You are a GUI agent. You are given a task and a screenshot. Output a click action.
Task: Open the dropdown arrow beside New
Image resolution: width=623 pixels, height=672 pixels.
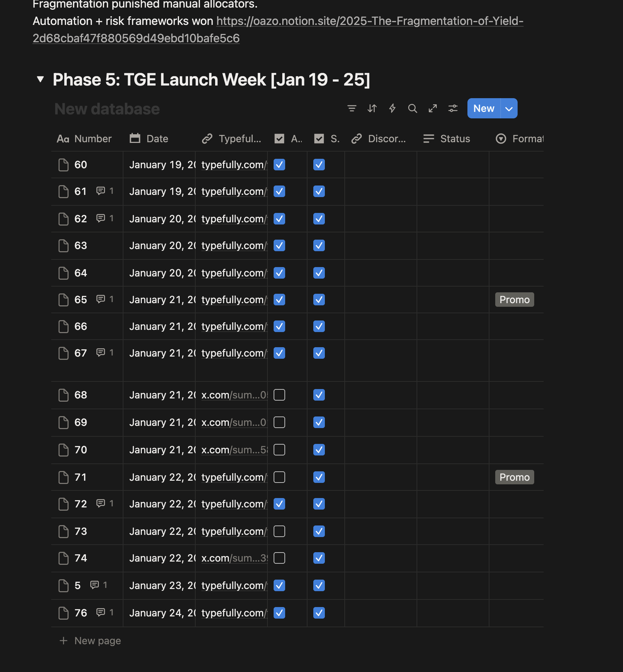[509, 109]
